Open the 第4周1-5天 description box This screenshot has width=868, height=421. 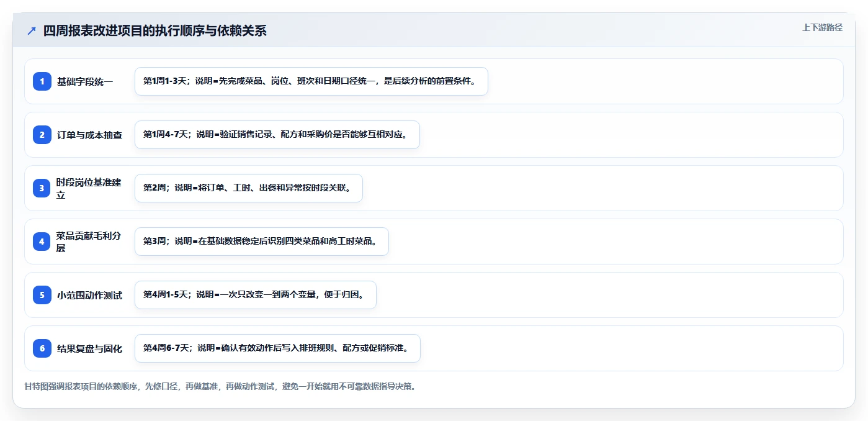pos(256,295)
